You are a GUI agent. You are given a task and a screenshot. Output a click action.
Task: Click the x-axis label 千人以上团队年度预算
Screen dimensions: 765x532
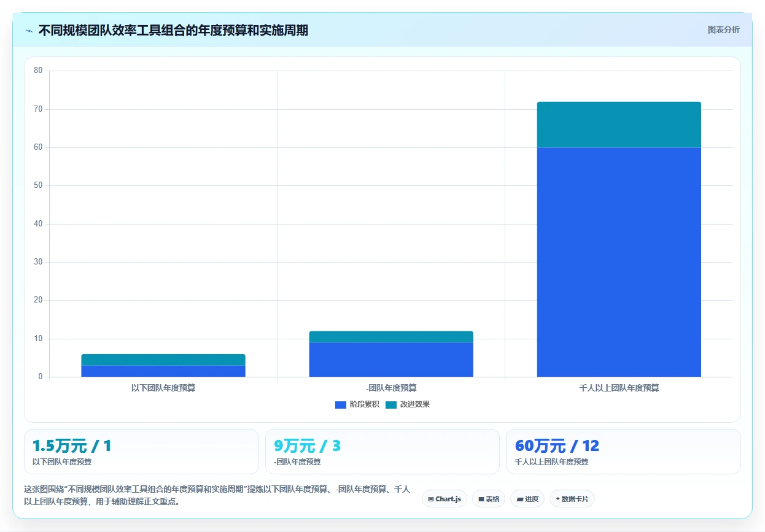[619, 388]
